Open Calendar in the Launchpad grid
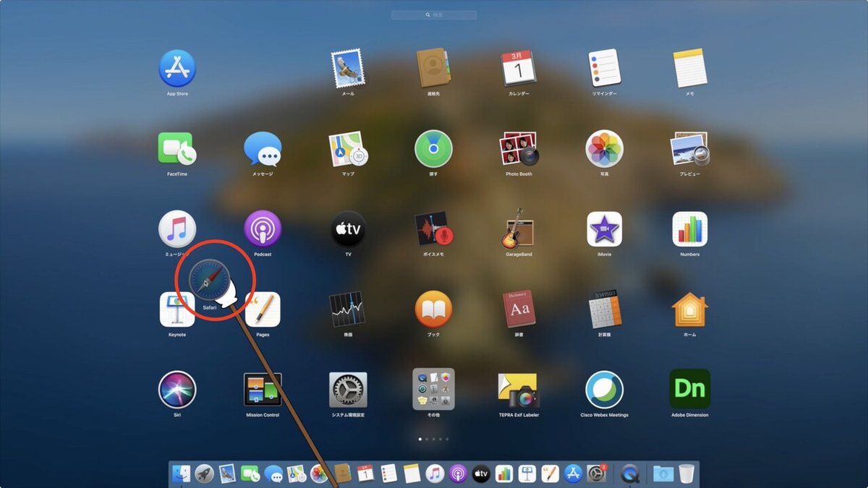This screenshot has width=868, height=488. tap(519, 69)
